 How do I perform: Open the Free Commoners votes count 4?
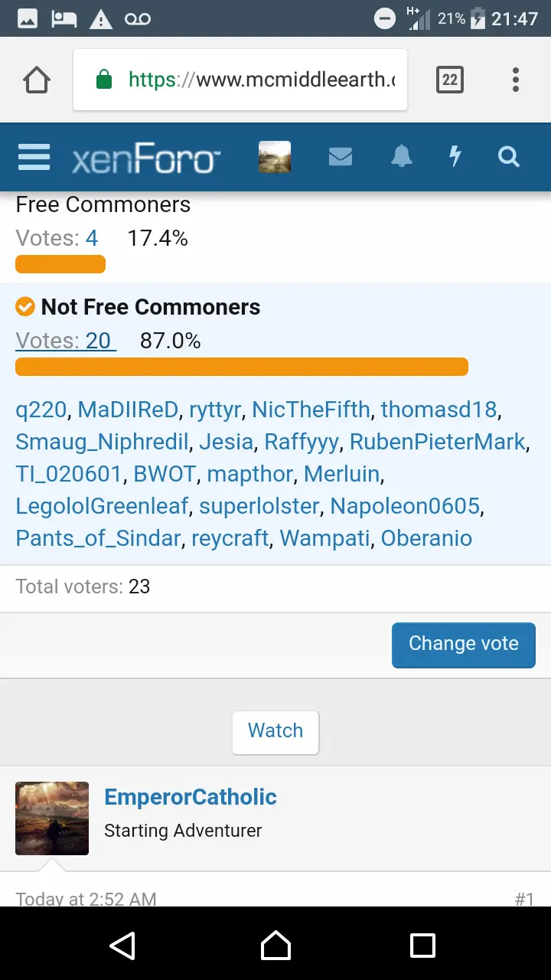[x=92, y=238]
